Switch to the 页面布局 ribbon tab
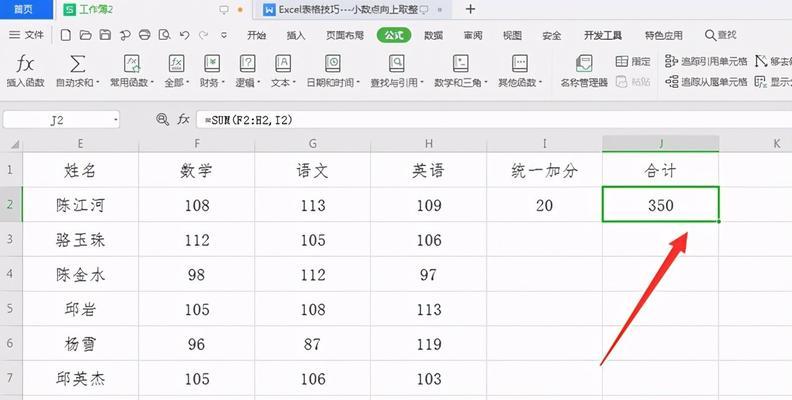This screenshot has height=400, width=792. click(x=344, y=35)
